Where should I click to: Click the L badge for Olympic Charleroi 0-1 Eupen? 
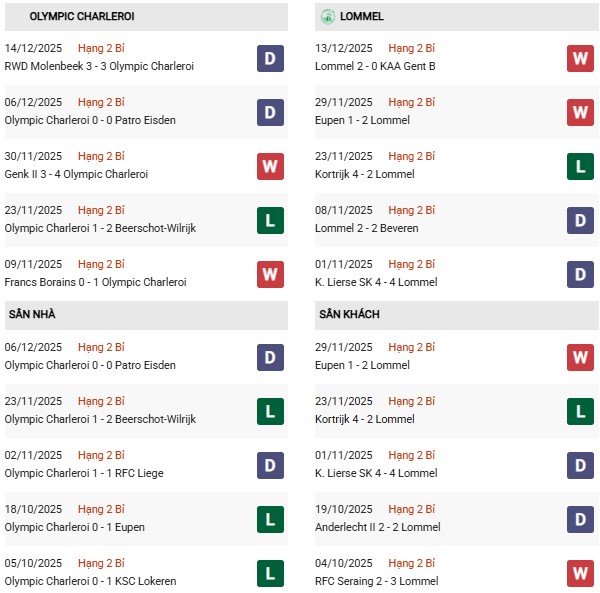[x=270, y=519]
